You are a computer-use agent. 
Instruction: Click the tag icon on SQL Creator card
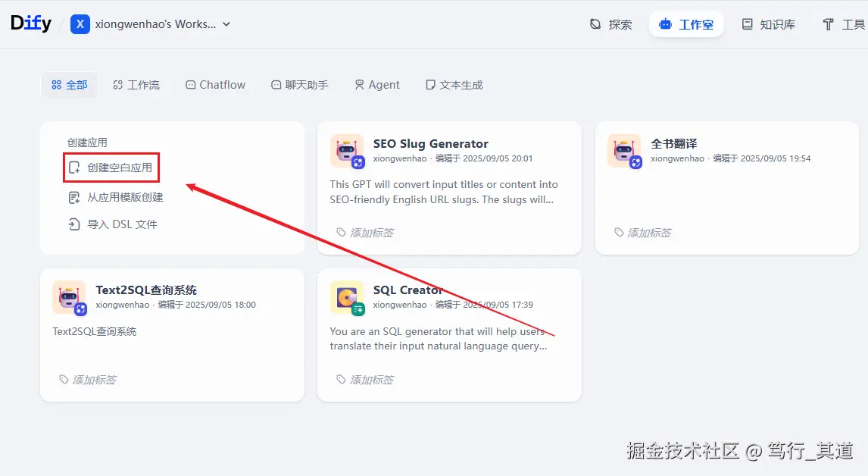341,379
